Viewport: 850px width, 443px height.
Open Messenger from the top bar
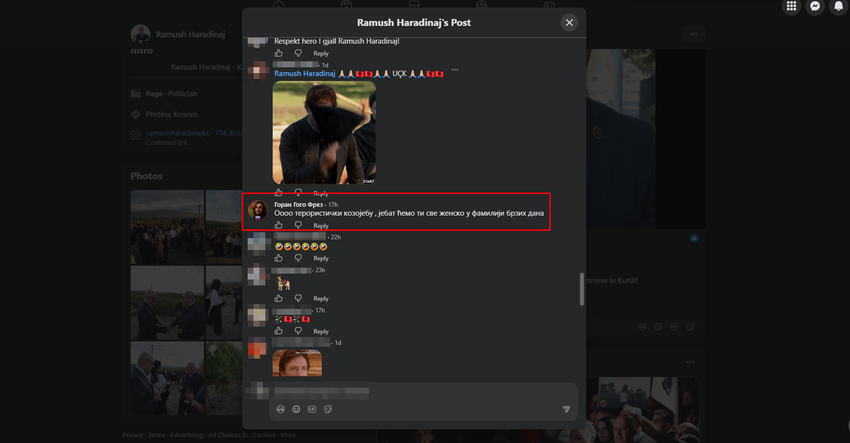[x=815, y=7]
